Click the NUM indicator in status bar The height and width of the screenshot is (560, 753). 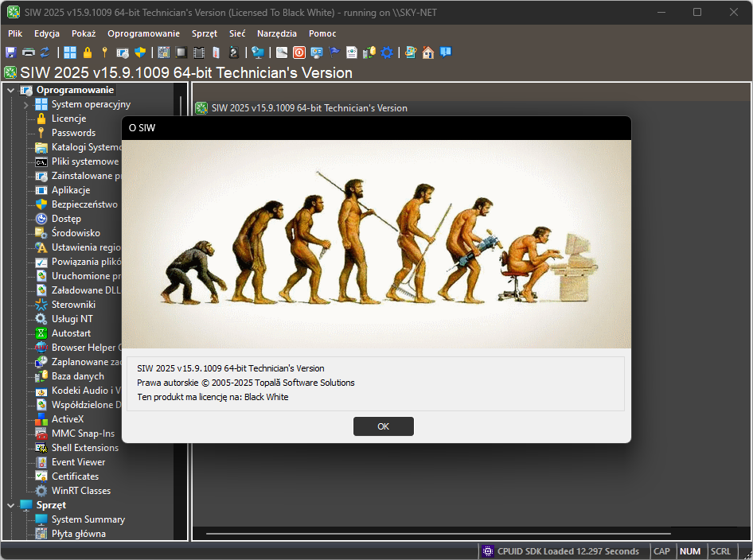pos(690,551)
